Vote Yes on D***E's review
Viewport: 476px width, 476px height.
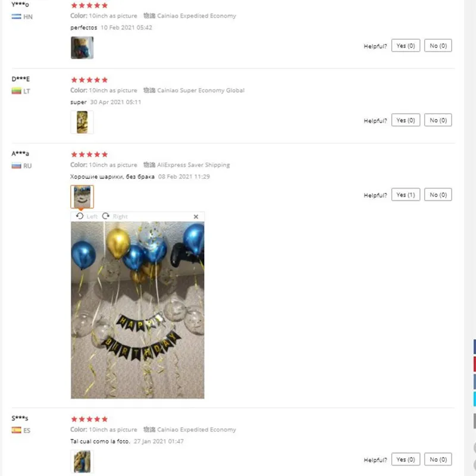406,120
